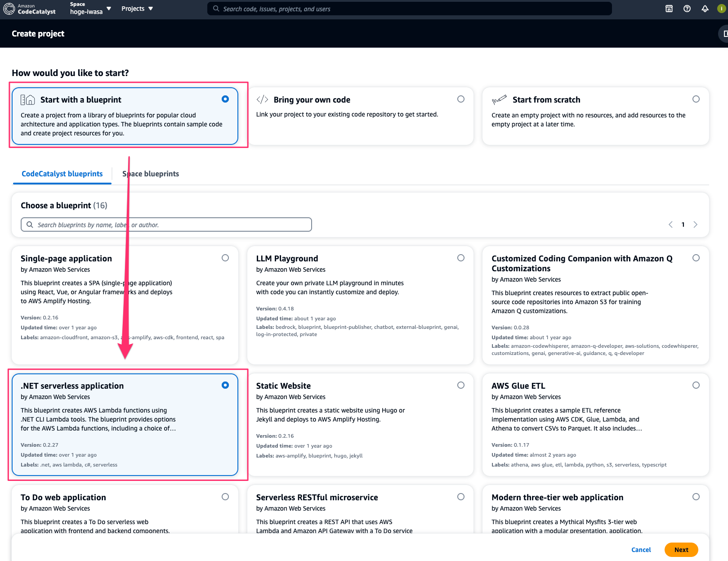Open the Projects dropdown menu

pos(137,9)
